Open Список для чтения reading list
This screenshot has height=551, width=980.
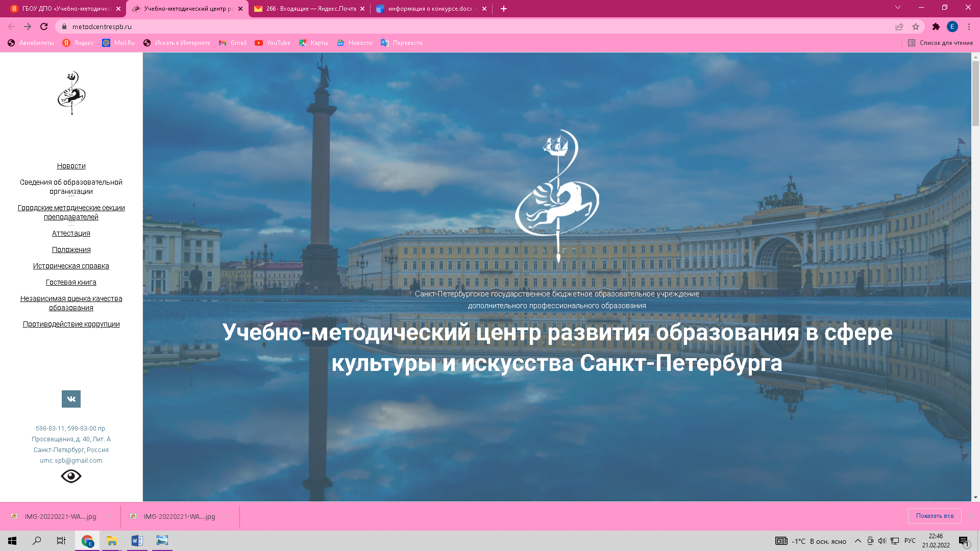(940, 43)
